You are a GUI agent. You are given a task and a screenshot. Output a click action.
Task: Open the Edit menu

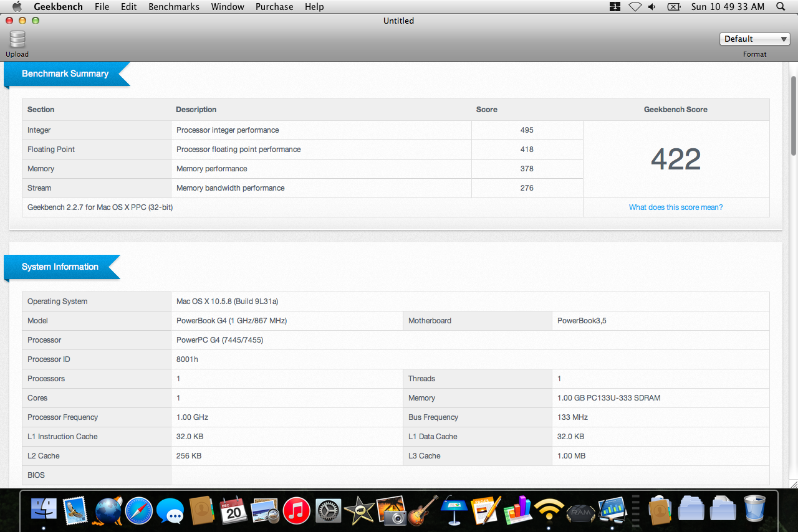click(128, 6)
